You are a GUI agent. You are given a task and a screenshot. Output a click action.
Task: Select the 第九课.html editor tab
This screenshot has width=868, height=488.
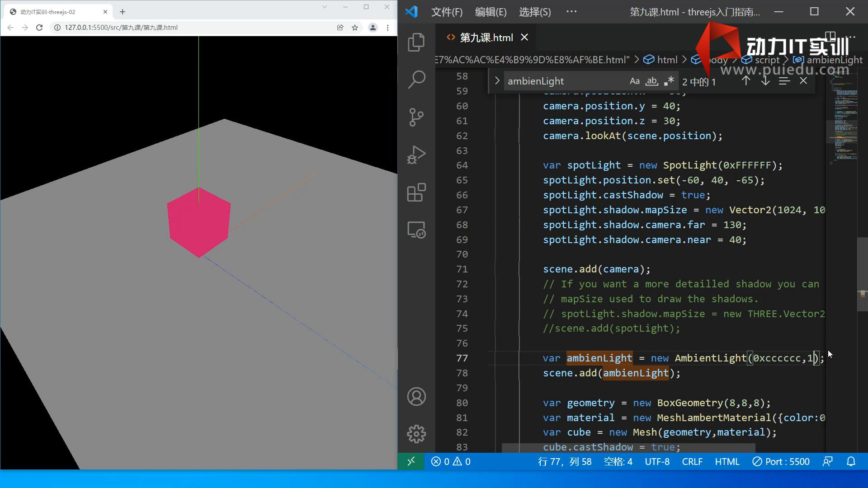(x=486, y=38)
